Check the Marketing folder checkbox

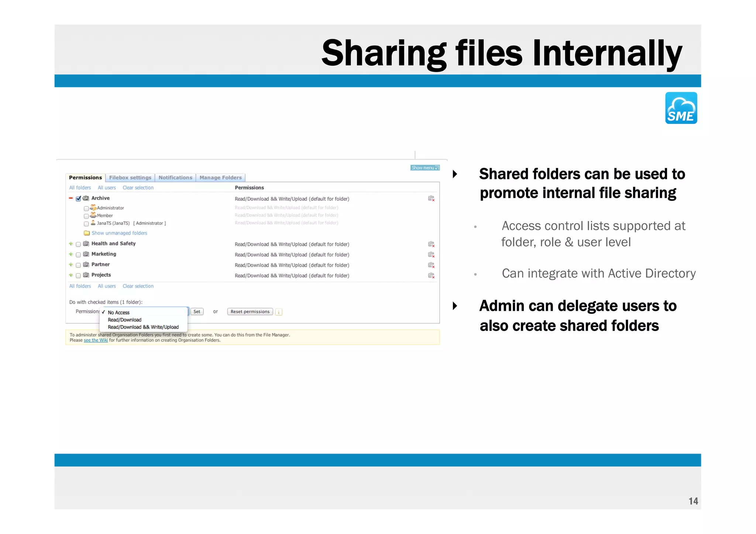78,255
